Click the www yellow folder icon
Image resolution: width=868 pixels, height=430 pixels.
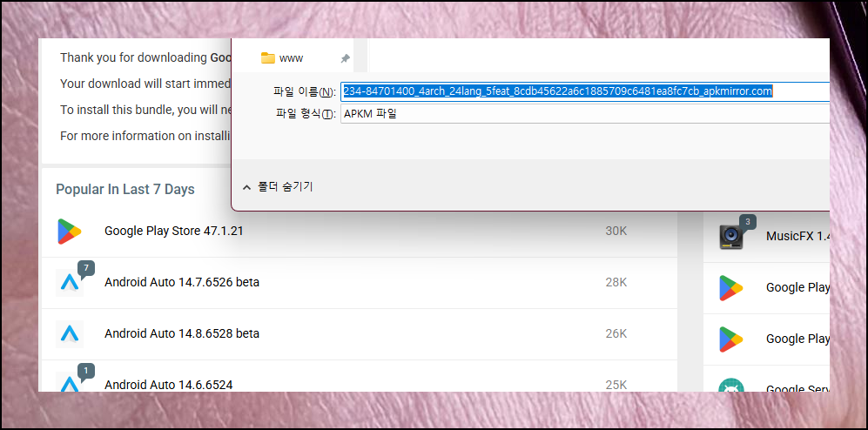[268, 58]
